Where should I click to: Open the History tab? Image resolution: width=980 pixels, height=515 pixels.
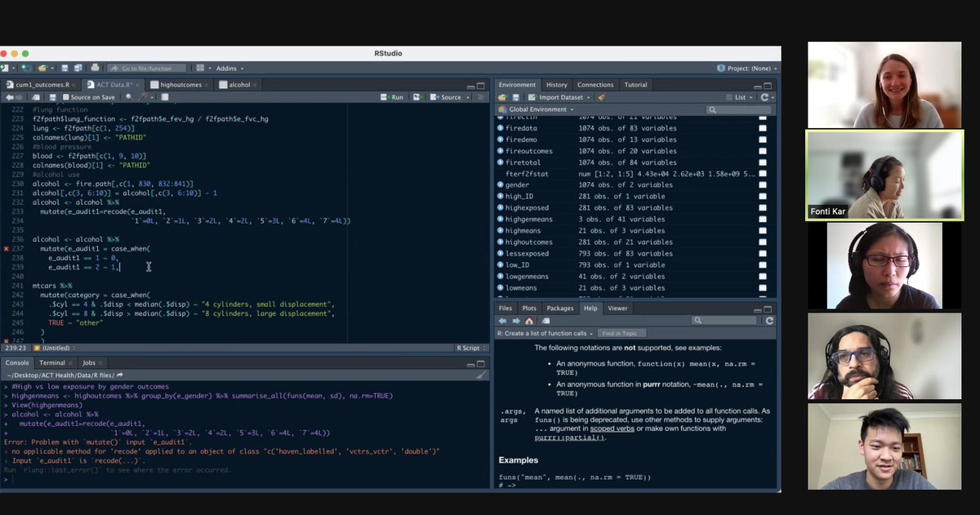point(556,85)
